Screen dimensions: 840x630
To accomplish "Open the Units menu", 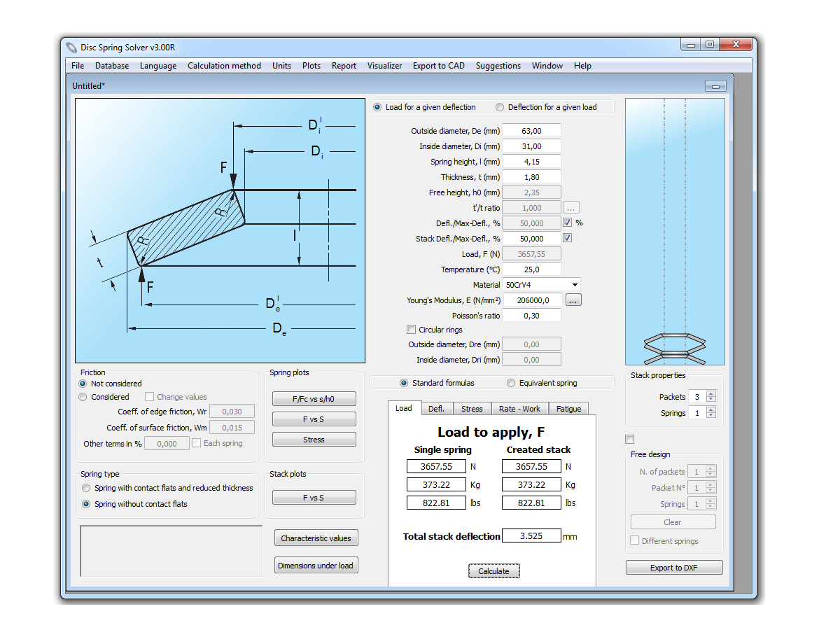I will 282,66.
